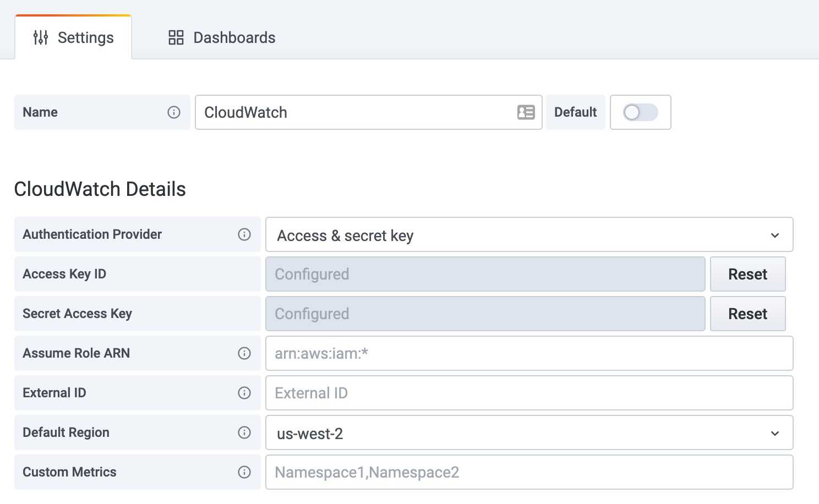Click the Assume Role ARN info icon

pos(244,353)
